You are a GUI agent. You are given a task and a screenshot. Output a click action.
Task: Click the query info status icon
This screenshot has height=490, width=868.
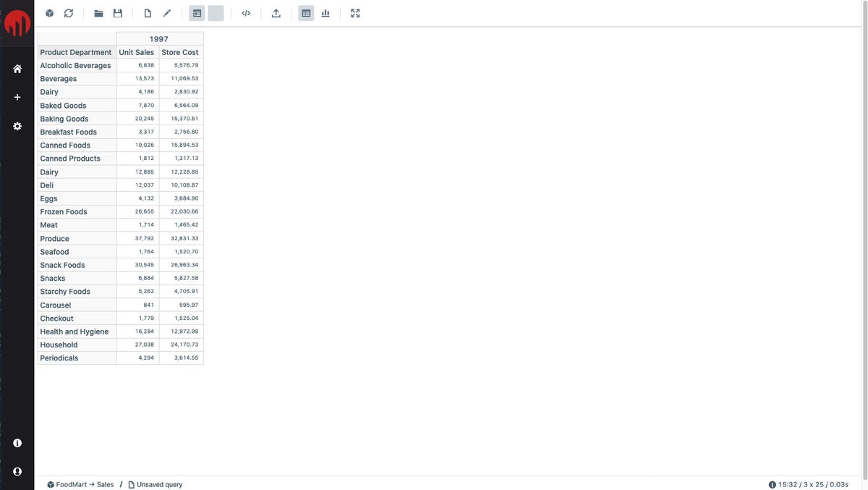773,484
